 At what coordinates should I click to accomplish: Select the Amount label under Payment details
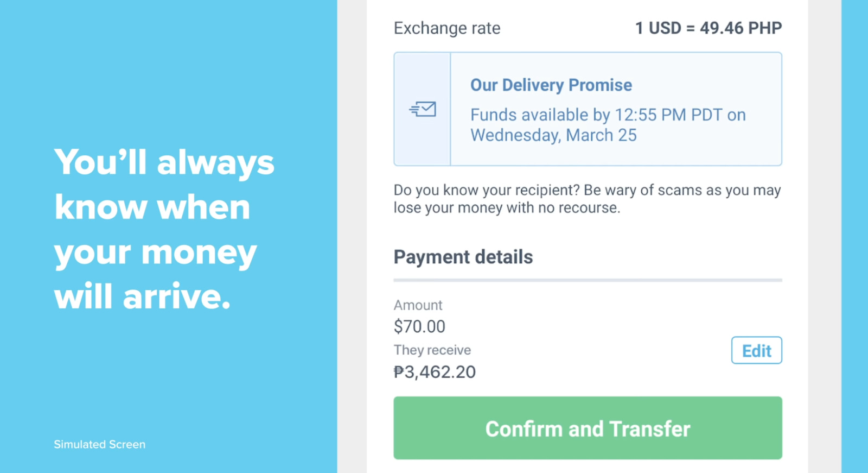418,305
